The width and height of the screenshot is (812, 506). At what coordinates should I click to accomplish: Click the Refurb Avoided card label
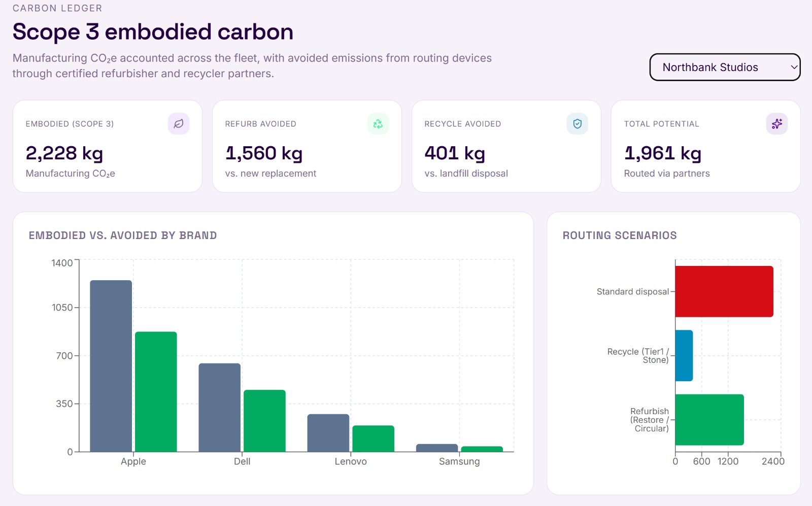coord(261,124)
